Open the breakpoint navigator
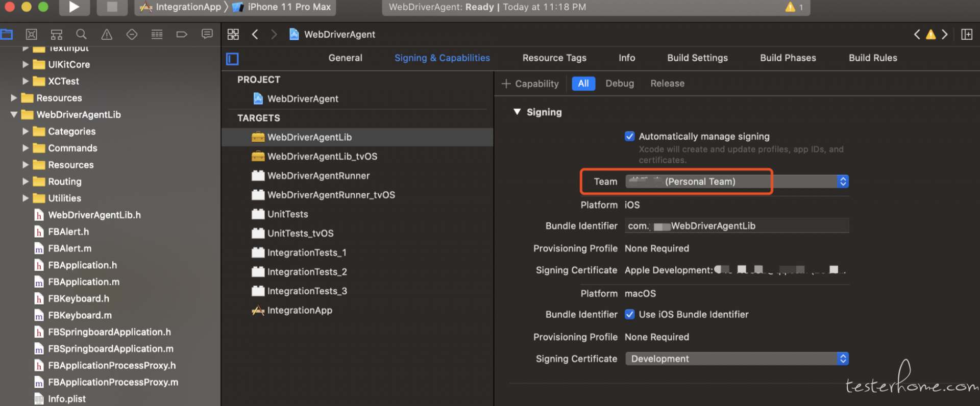The width and height of the screenshot is (980, 406). point(182,34)
